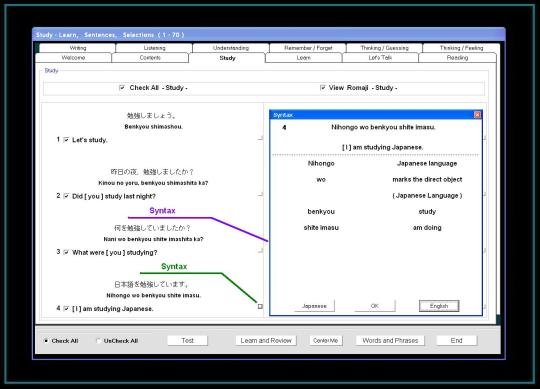
Task: Switch to the Welcome tab
Action: click(73, 58)
